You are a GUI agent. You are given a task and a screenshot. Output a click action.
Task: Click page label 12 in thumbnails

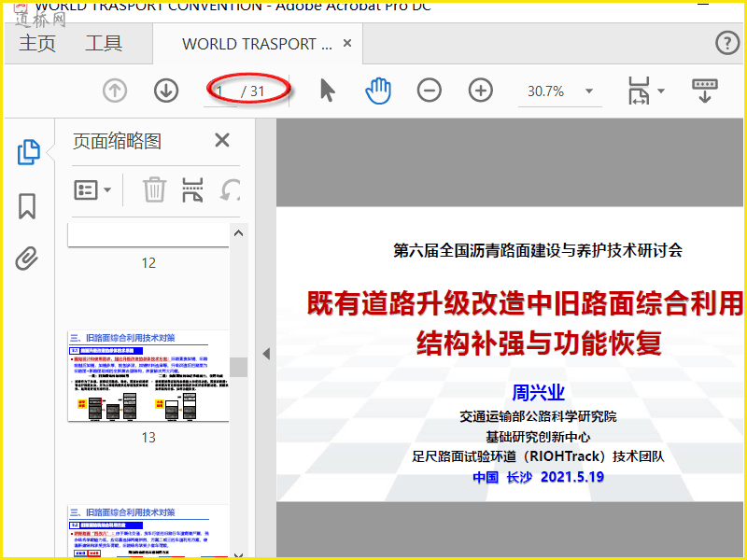point(148,263)
